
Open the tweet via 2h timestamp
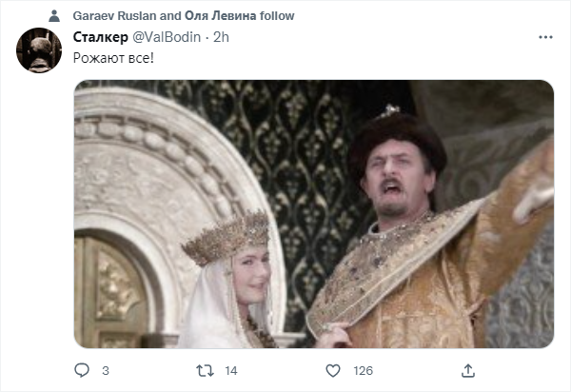pyautogui.click(x=221, y=37)
